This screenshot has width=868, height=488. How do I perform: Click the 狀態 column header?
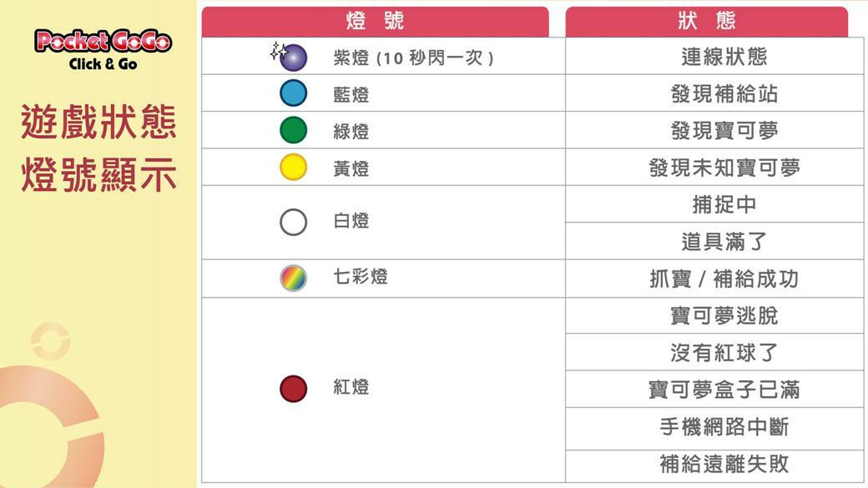point(706,22)
